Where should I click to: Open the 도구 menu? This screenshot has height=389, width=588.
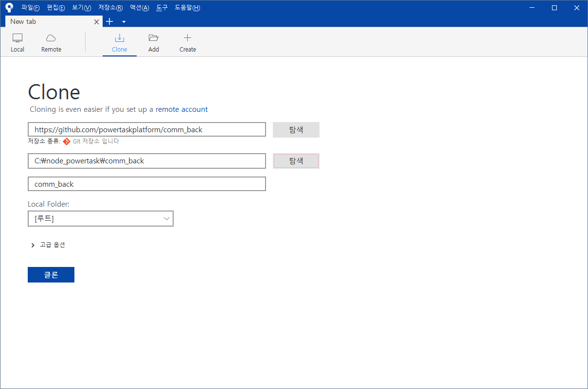(162, 8)
